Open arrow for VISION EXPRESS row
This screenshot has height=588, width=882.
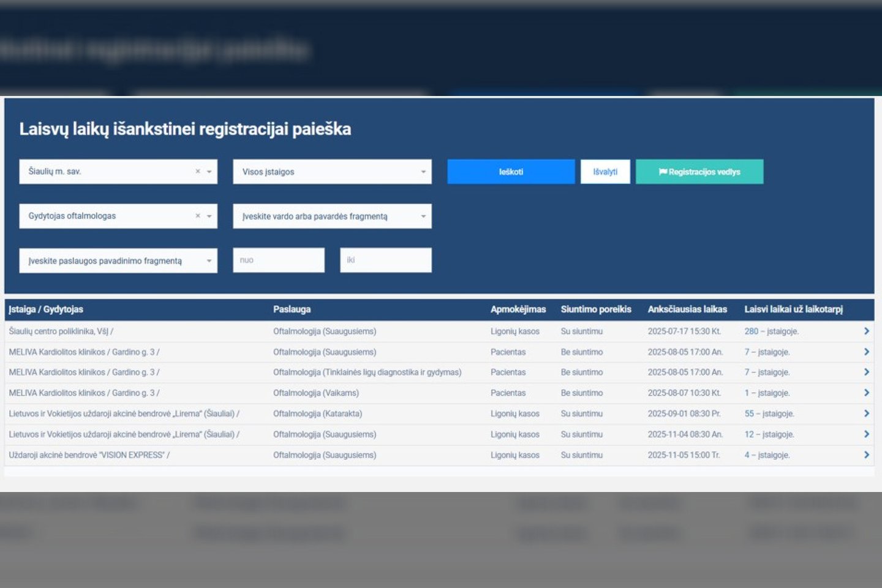click(866, 455)
